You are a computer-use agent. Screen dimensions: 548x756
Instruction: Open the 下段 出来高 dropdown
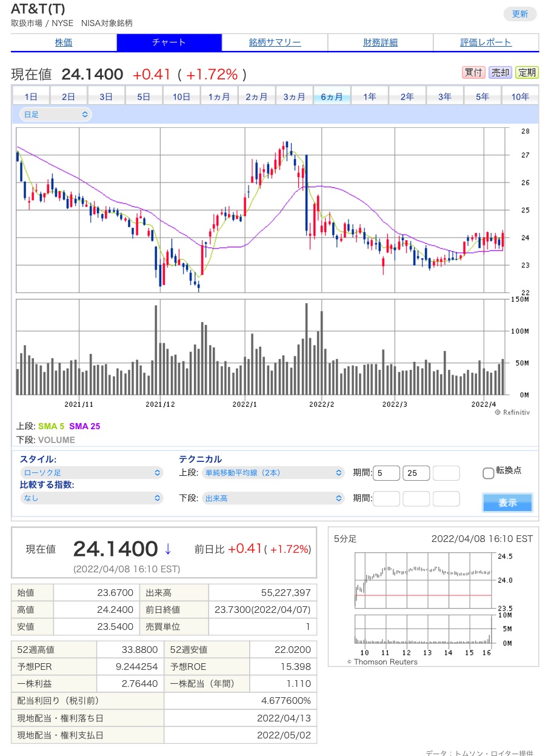pyautogui.click(x=273, y=498)
